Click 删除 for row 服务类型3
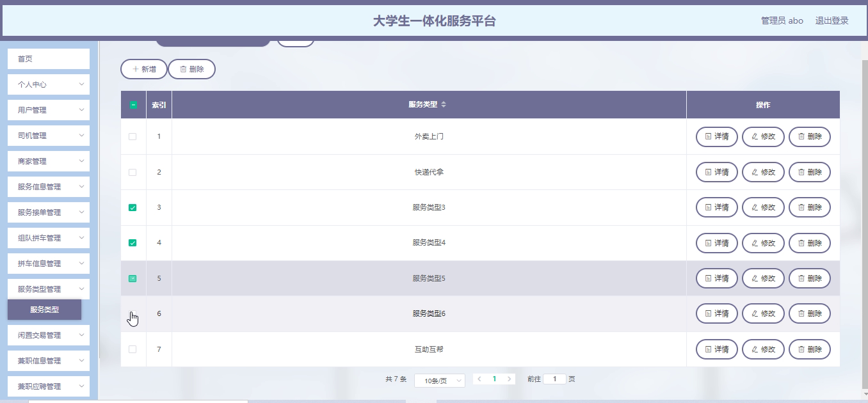This screenshot has height=403, width=868. (810, 207)
